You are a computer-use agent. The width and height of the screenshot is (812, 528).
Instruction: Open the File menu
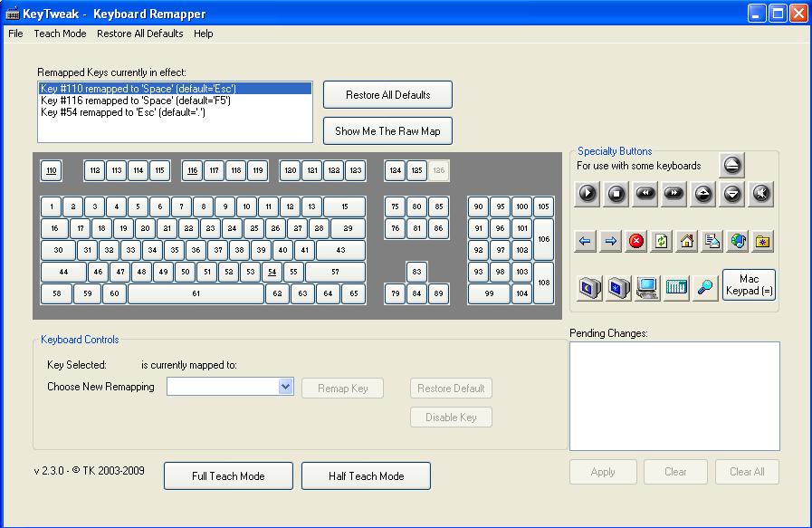[x=15, y=34]
